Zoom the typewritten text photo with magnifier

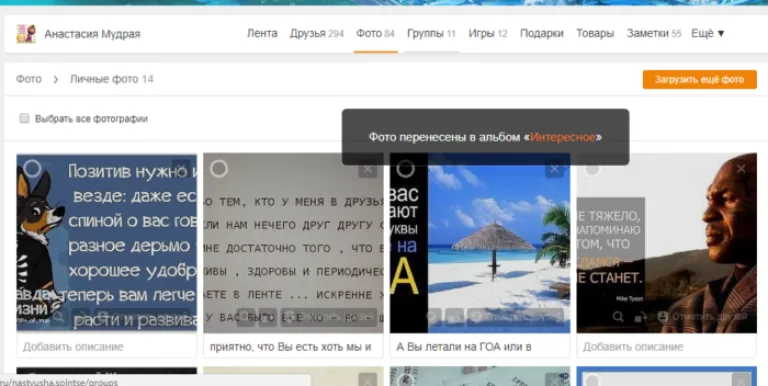[x=245, y=317]
